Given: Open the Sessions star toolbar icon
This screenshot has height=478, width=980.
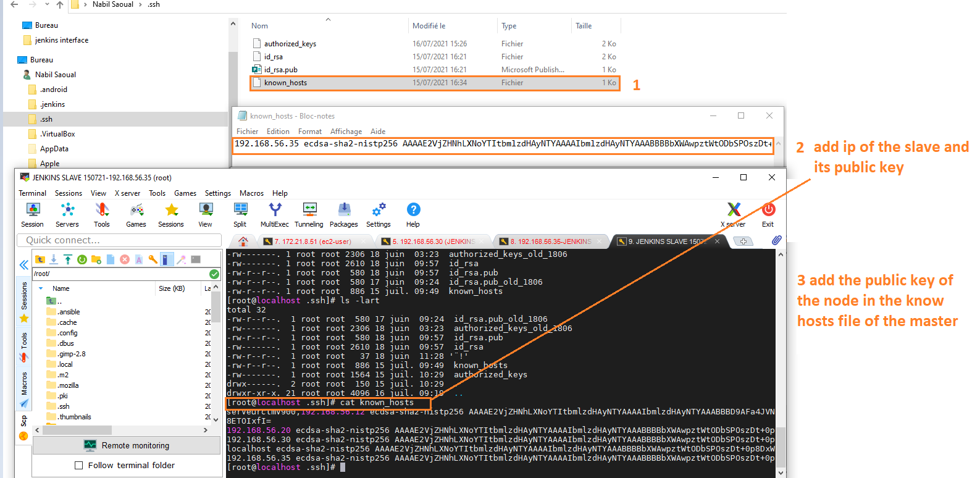Looking at the screenshot, I should click(x=171, y=215).
